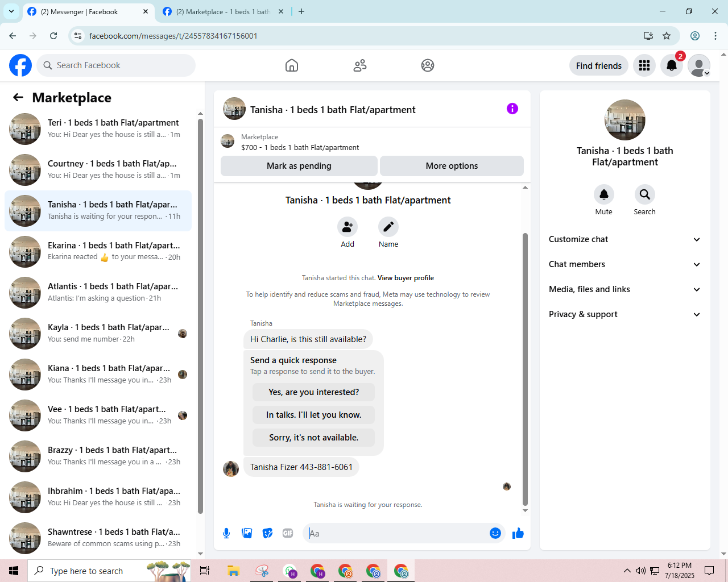Expand Customize chat section

coord(624,239)
